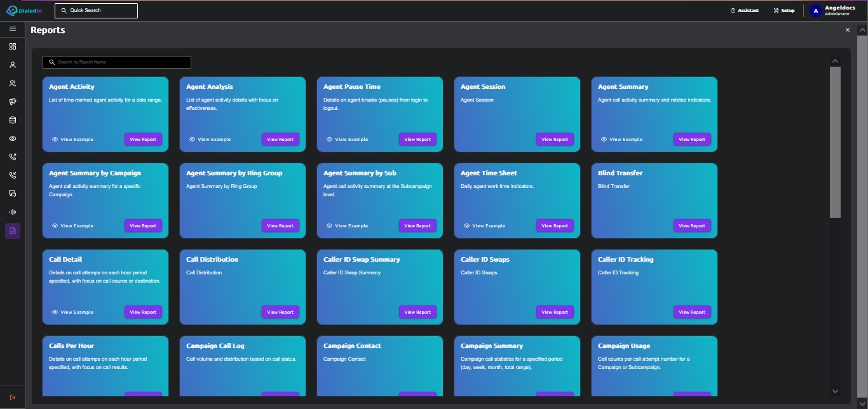
Task: Open View Report for Agent Summary by Campaign
Action: (x=143, y=226)
